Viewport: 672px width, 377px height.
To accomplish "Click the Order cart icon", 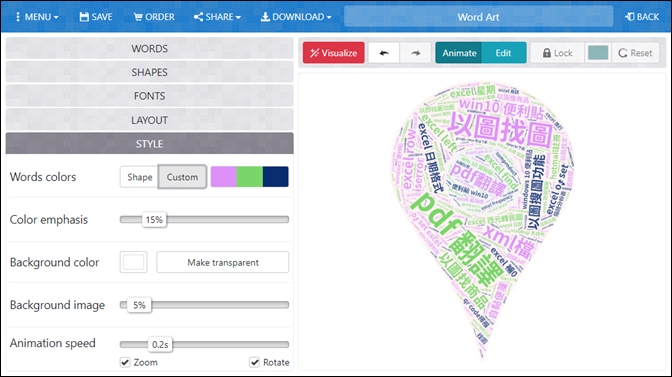I will point(138,17).
